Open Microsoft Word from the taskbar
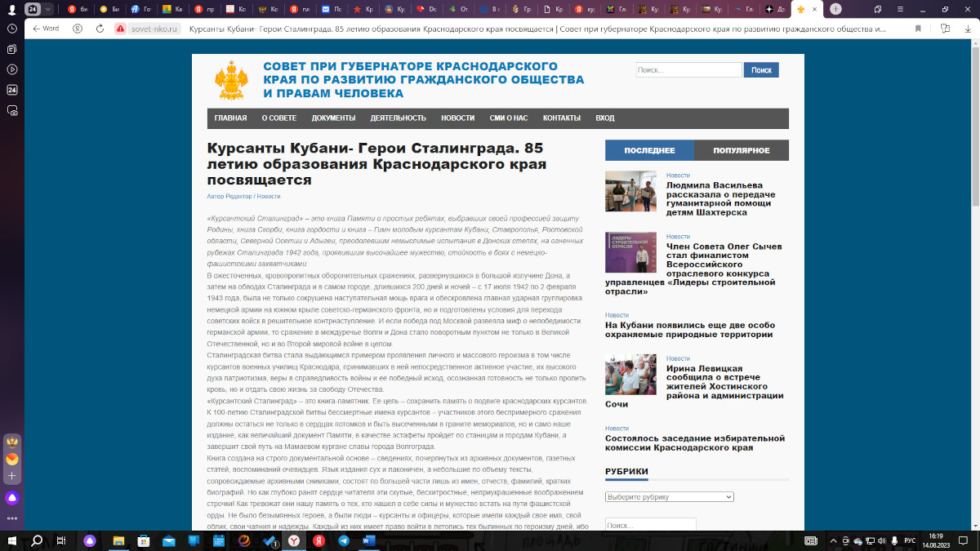Viewport: 980px width, 551px height. click(367, 540)
